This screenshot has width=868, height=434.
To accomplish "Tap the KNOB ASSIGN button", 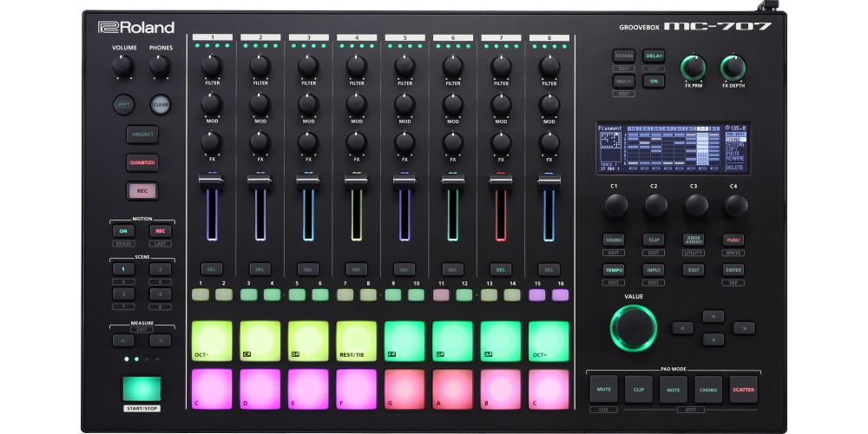I will click(693, 240).
